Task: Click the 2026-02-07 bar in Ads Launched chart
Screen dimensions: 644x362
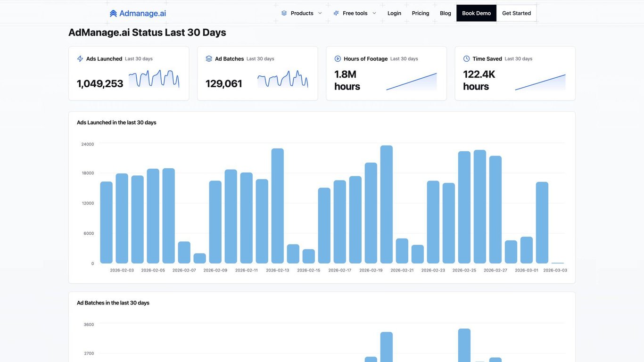Action: tap(184, 253)
